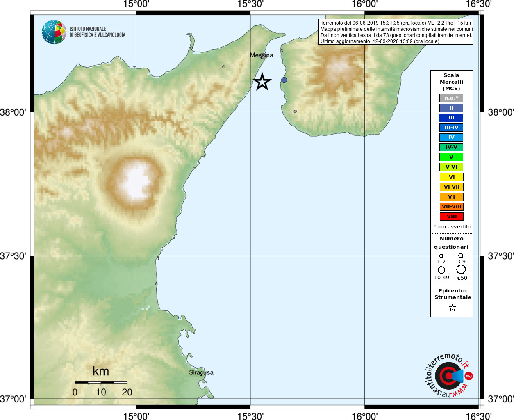The height and width of the screenshot is (420, 514).
Task: Select the red VIII intensity swatch
Action: (451, 217)
